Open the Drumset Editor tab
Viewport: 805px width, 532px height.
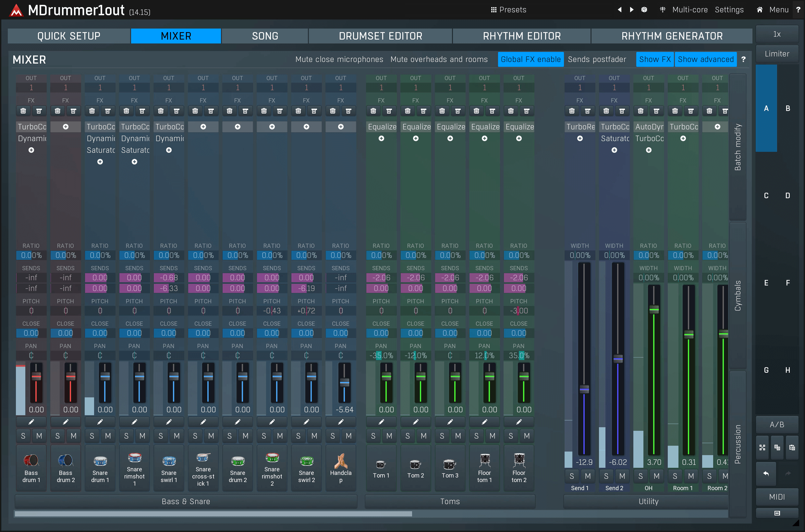pyautogui.click(x=380, y=36)
